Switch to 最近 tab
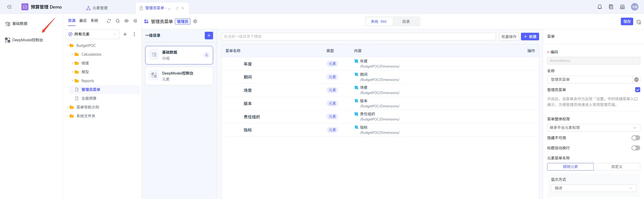 pos(83,21)
